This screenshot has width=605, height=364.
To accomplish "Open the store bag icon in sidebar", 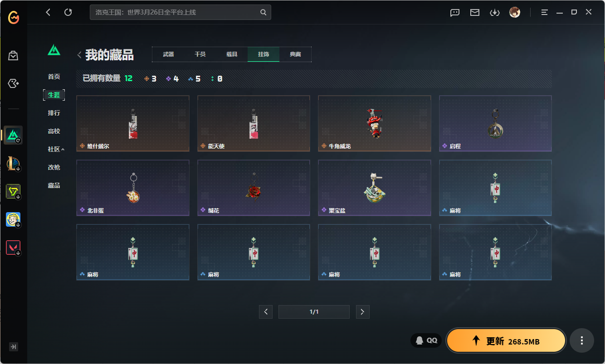I will click(x=13, y=56).
